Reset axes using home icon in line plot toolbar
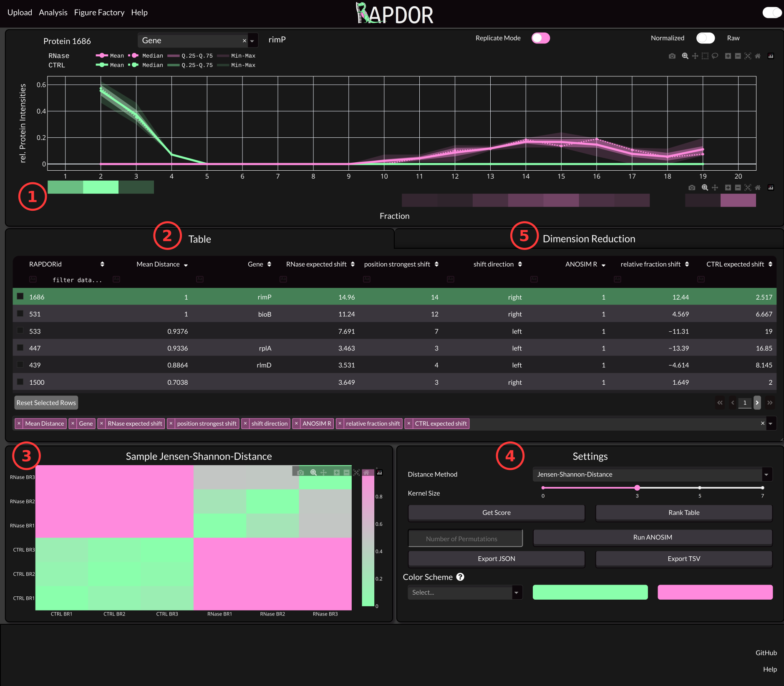The height and width of the screenshot is (686, 784). tap(758, 56)
